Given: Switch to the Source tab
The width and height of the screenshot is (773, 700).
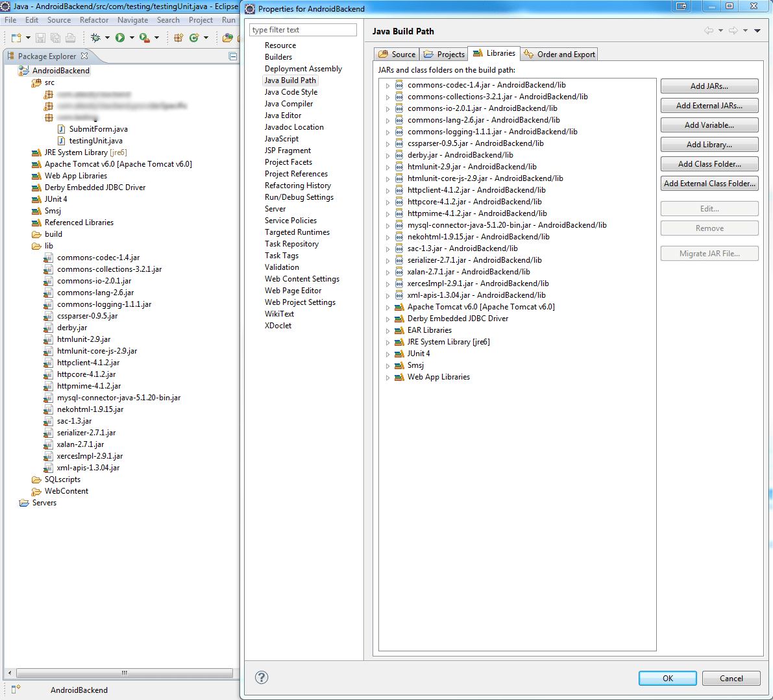Looking at the screenshot, I should click(x=397, y=54).
